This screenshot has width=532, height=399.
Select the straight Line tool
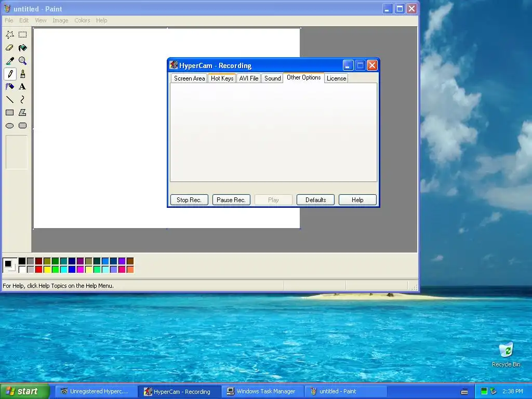(x=10, y=99)
